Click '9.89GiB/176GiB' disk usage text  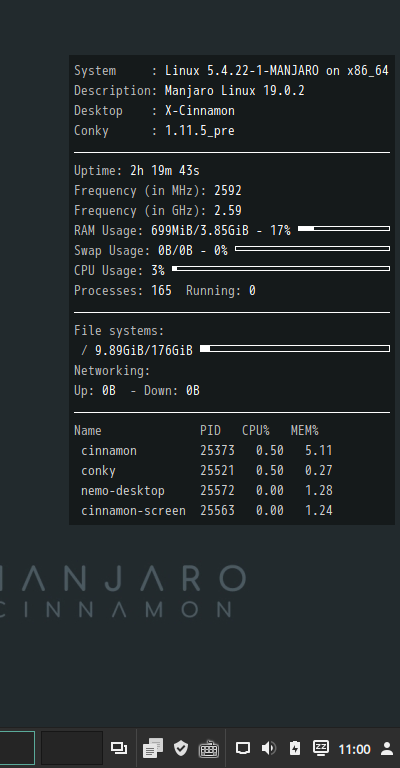click(x=143, y=351)
